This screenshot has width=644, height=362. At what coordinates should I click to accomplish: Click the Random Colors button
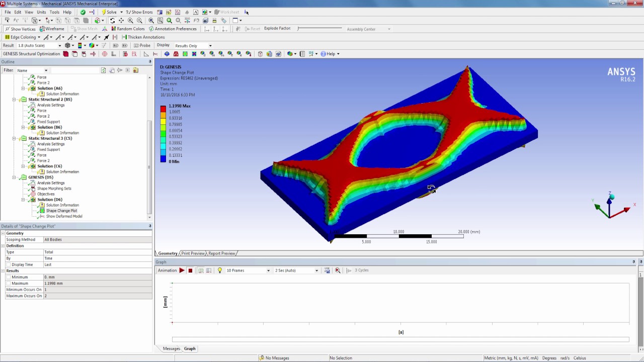[x=128, y=29]
